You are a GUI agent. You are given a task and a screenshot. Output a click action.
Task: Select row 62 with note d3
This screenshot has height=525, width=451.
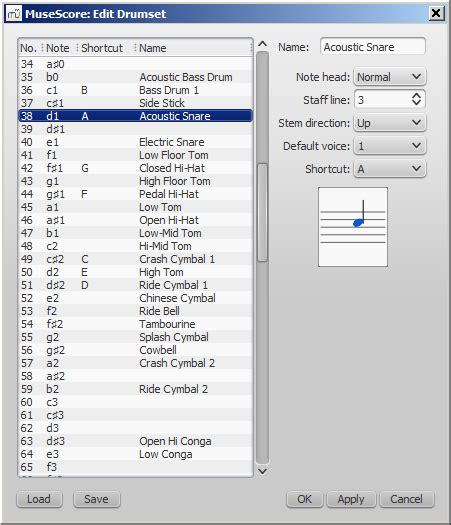(136, 428)
